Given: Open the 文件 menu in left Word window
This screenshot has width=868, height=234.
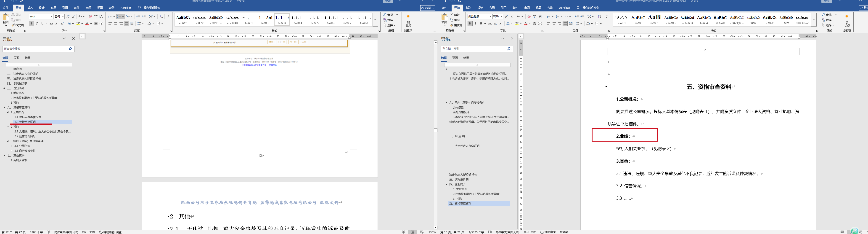Looking at the screenshot, I should (x=6, y=8).
